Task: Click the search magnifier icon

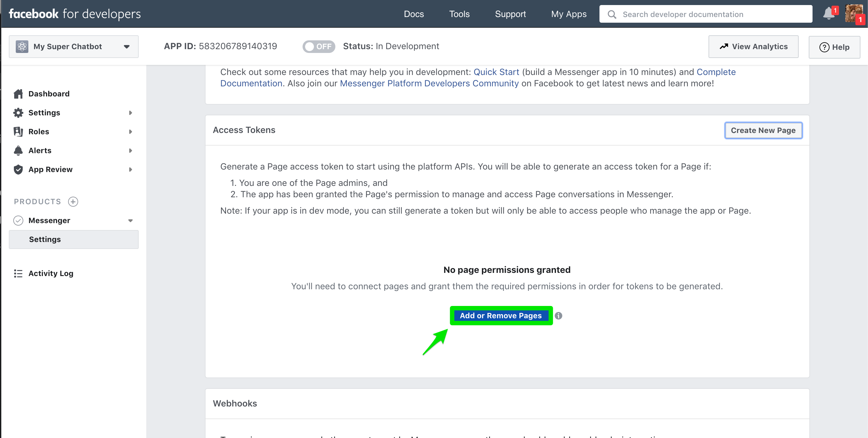Action: [x=611, y=14]
